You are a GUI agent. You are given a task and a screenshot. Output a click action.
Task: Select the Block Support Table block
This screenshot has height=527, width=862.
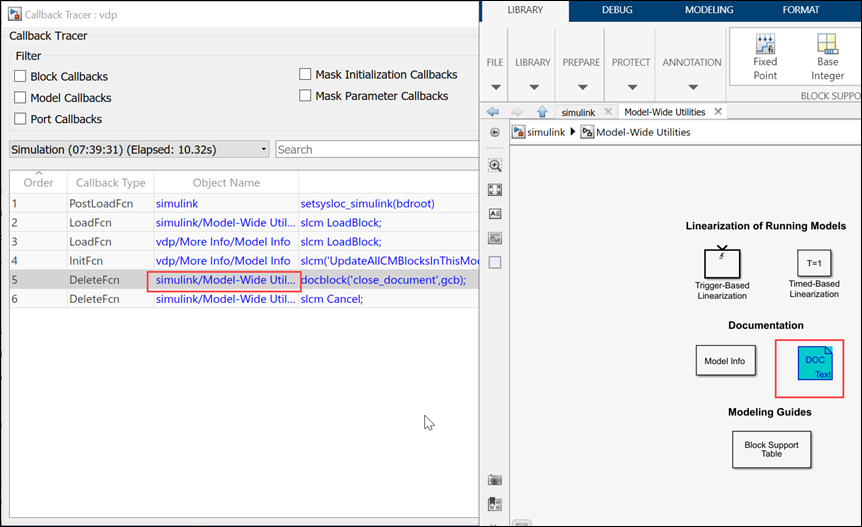coord(771,449)
